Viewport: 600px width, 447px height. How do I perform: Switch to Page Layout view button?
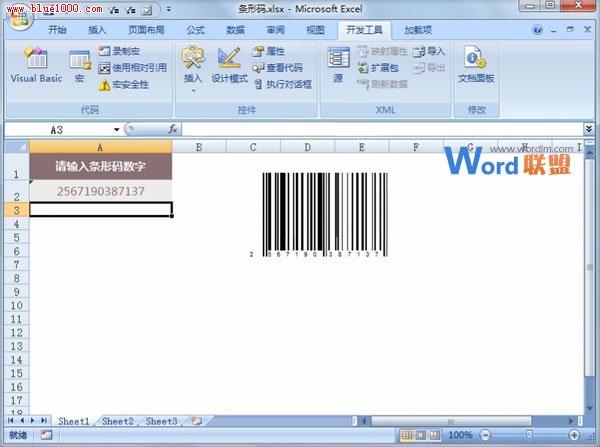click(x=421, y=435)
